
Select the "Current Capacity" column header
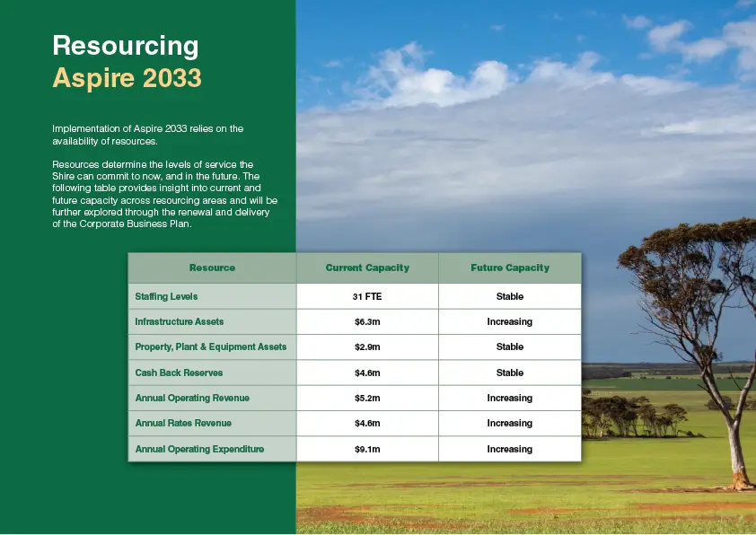tap(367, 267)
